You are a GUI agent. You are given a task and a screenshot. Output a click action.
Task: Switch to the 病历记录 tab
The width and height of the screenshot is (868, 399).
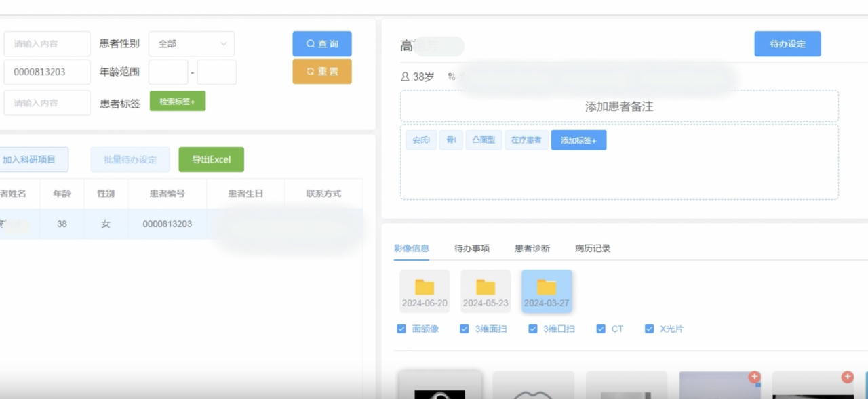point(593,249)
